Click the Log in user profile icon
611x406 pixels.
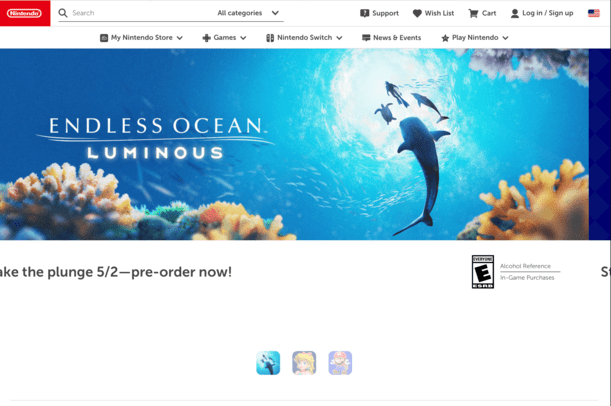click(514, 13)
